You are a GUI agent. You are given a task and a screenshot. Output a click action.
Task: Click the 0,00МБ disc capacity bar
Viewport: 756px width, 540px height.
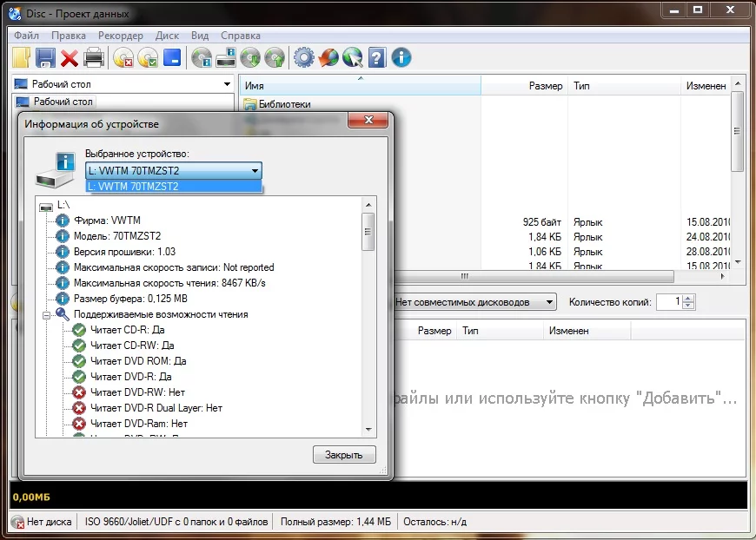pyautogui.click(x=379, y=496)
